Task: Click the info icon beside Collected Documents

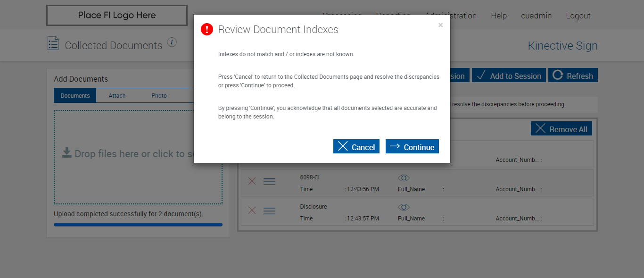Action: point(172,42)
